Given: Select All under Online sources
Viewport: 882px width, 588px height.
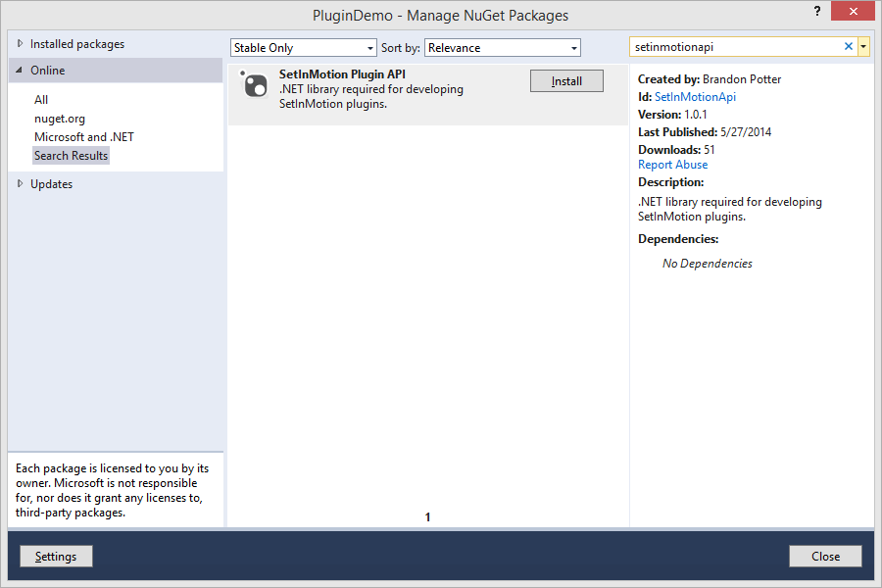Looking at the screenshot, I should click(x=41, y=100).
